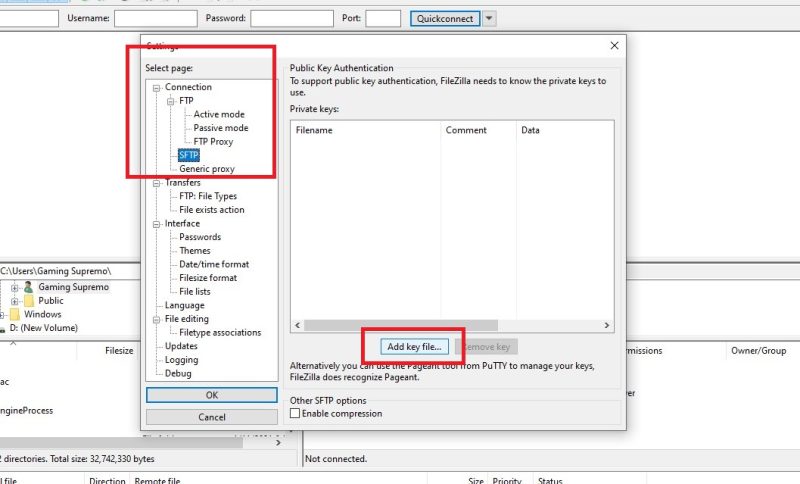Click the Windows folder icon
The image size is (800, 484).
pyautogui.click(x=14, y=314)
